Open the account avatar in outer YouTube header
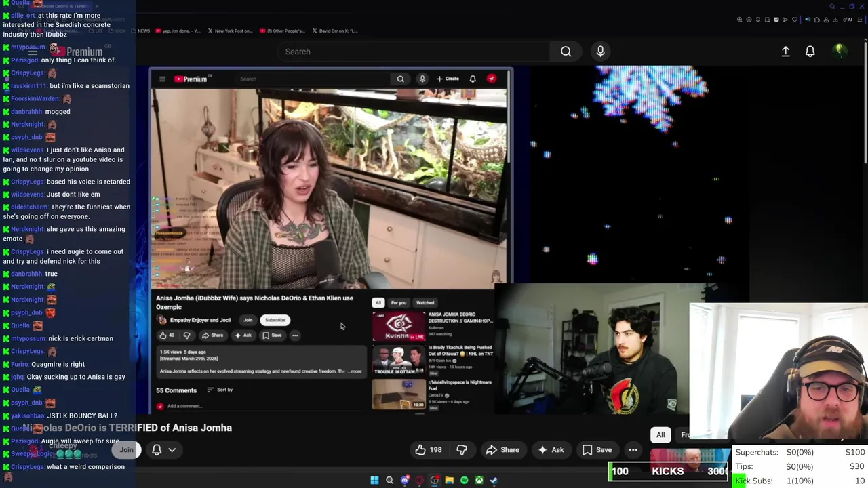 point(839,51)
